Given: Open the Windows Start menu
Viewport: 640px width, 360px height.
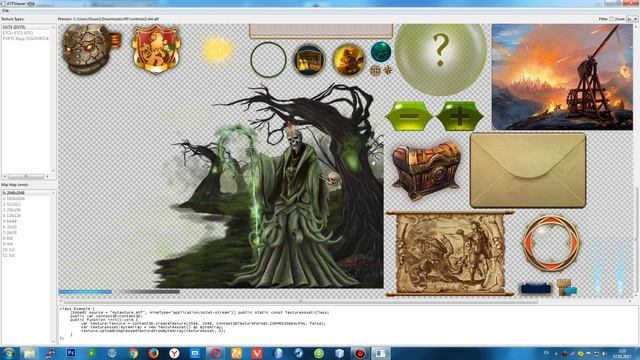Looking at the screenshot, I should (x=9, y=353).
